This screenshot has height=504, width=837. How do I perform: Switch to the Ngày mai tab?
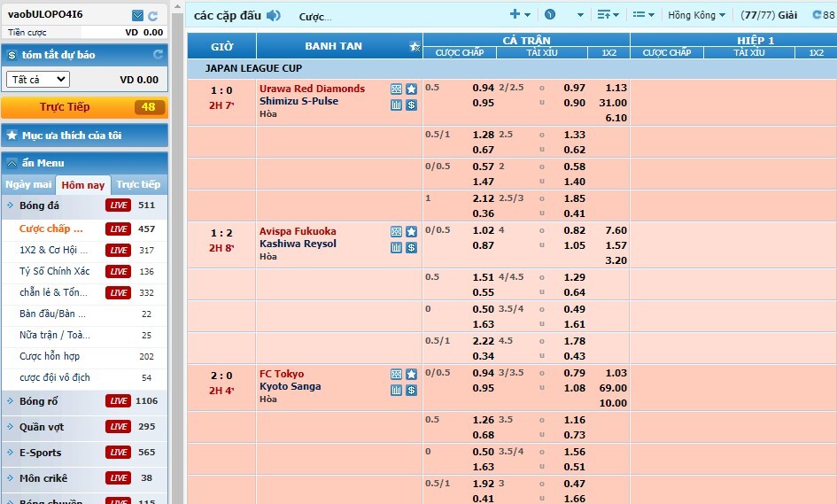28,184
